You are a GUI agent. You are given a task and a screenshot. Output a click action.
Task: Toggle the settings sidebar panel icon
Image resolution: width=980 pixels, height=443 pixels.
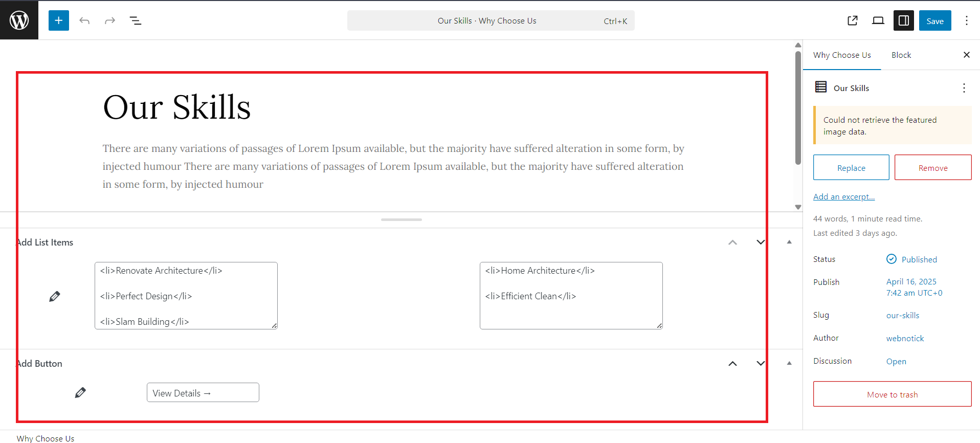pyautogui.click(x=904, y=20)
